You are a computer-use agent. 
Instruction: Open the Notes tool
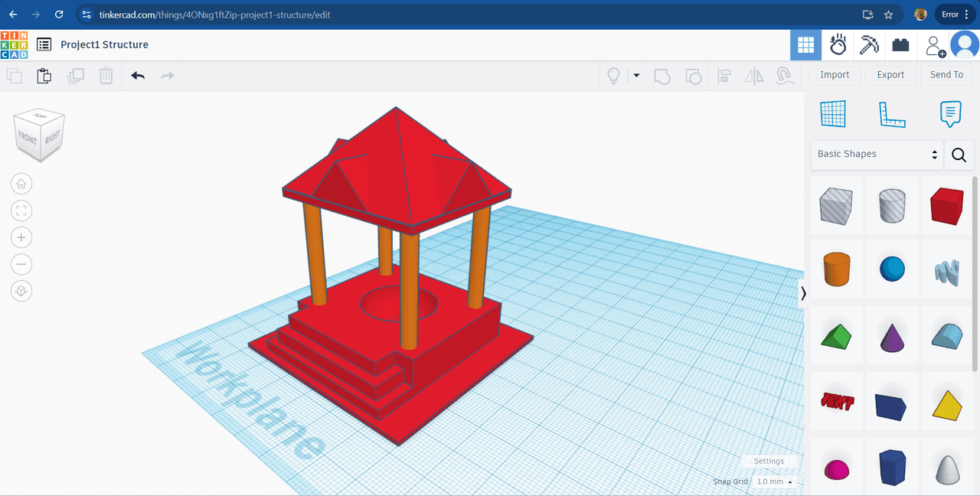(950, 114)
